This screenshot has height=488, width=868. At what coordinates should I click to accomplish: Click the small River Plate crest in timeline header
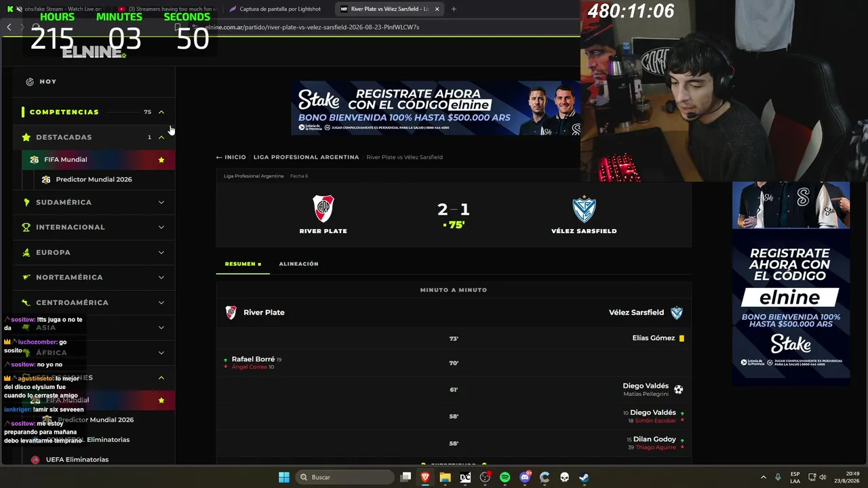(x=231, y=312)
